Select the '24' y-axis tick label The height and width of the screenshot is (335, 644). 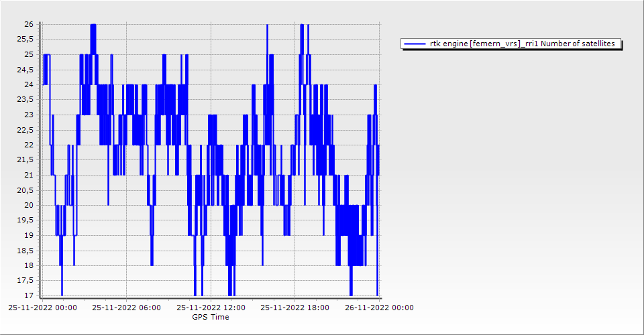pyautogui.click(x=29, y=84)
